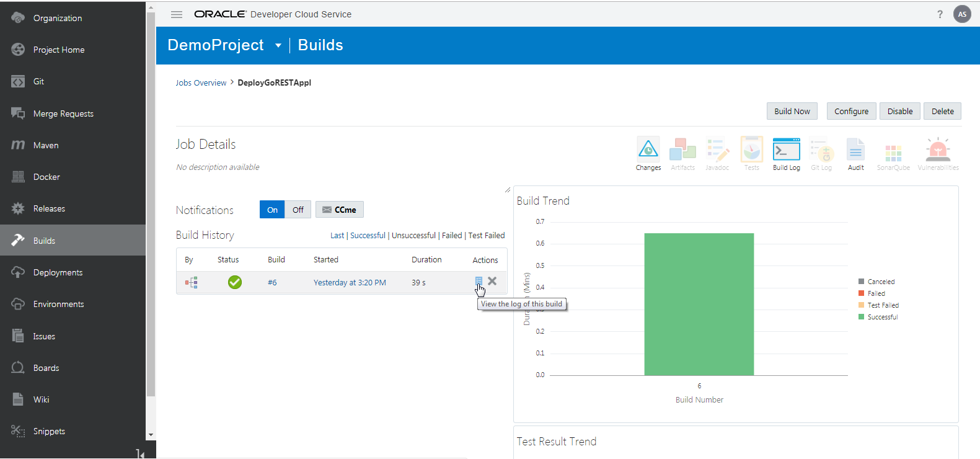Collapse the left navigation sidebar
The width and height of the screenshot is (980, 459).
tap(140, 454)
